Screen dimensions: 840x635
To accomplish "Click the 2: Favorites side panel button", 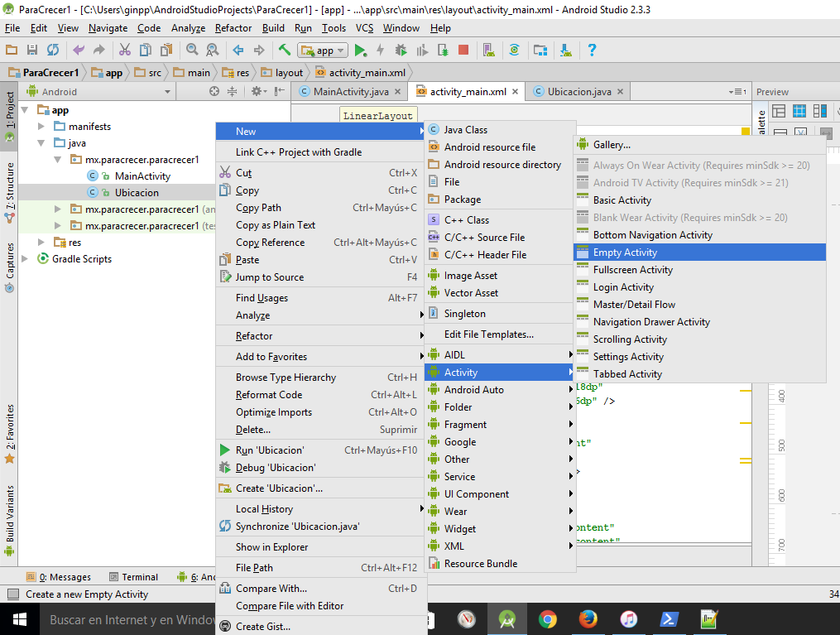I will [x=9, y=434].
